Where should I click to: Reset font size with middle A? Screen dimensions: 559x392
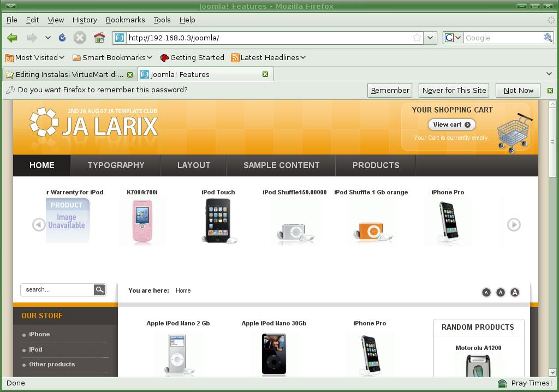(x=501, y=293)
